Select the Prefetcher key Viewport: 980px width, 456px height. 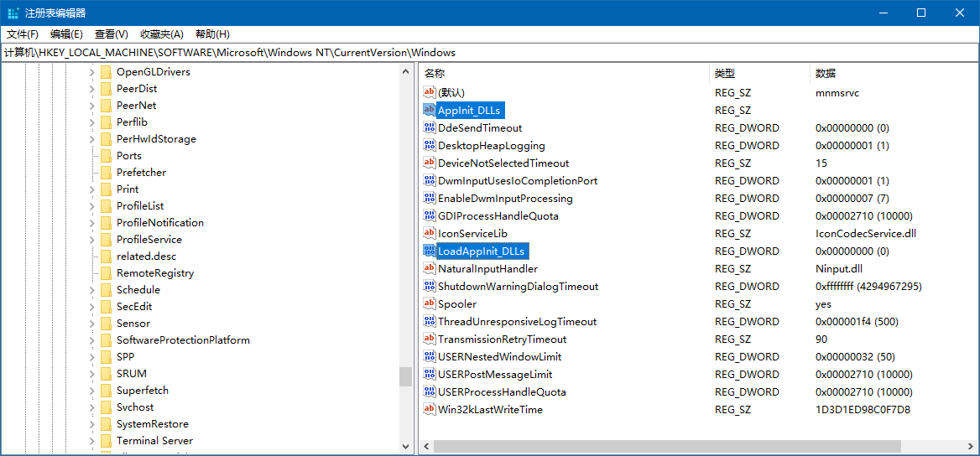[x=141, y=173]
